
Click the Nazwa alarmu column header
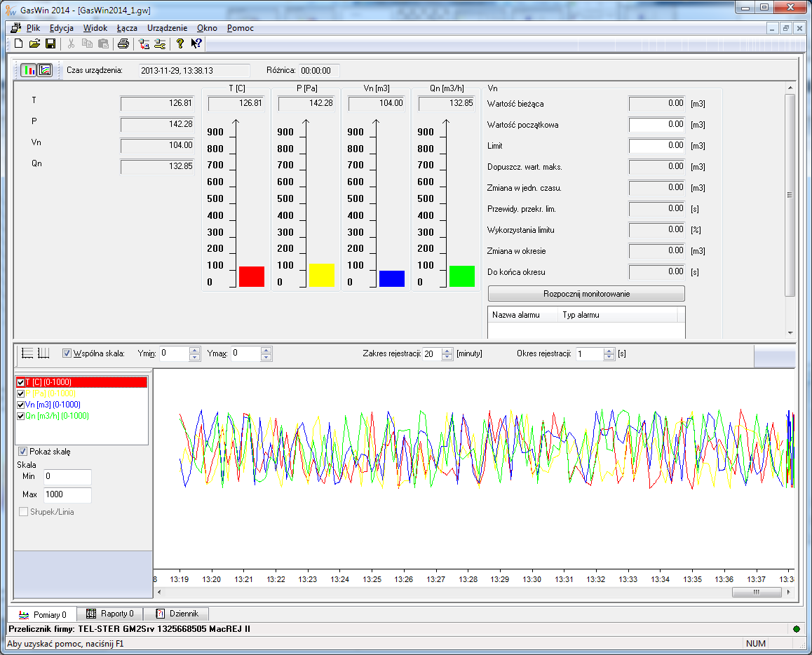(x=523, y=315)
